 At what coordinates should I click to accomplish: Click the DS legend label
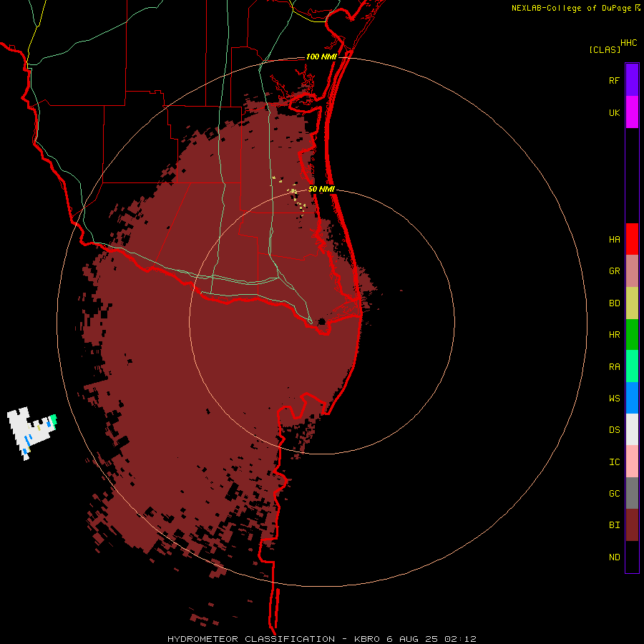614,429
